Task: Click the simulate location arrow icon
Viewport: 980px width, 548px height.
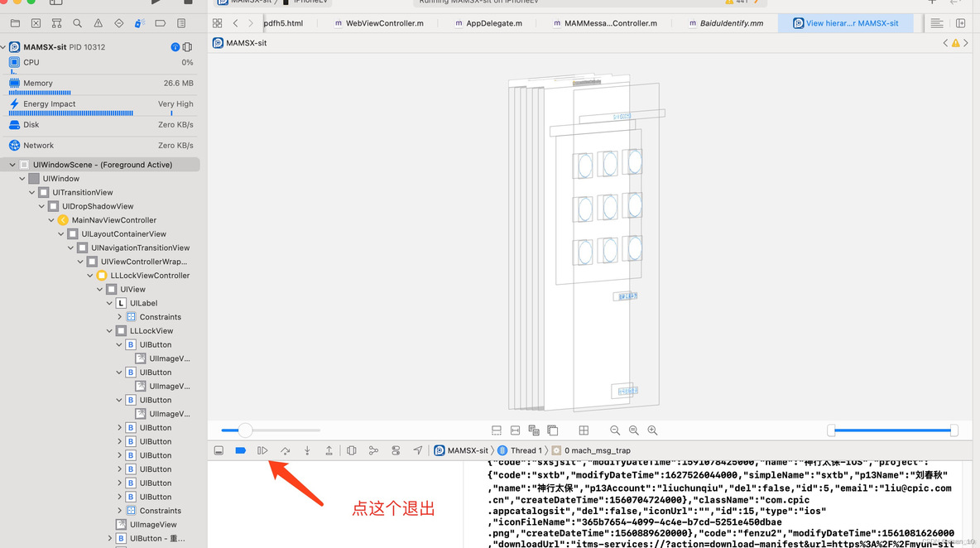Action: (417, 450)
